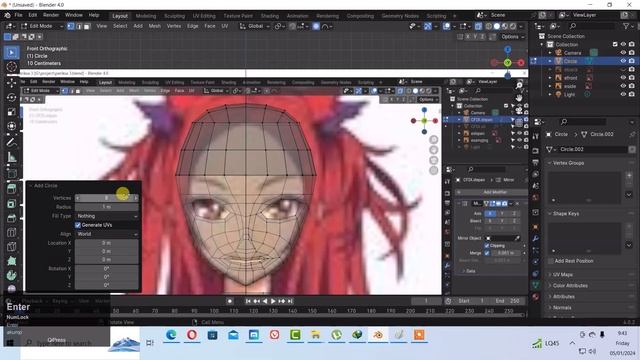The image size is (640, 360).
Task: Toggle Clipping checkbox in inner Mirror modifier
Action: pyautogui.click(x=487, y=246)
